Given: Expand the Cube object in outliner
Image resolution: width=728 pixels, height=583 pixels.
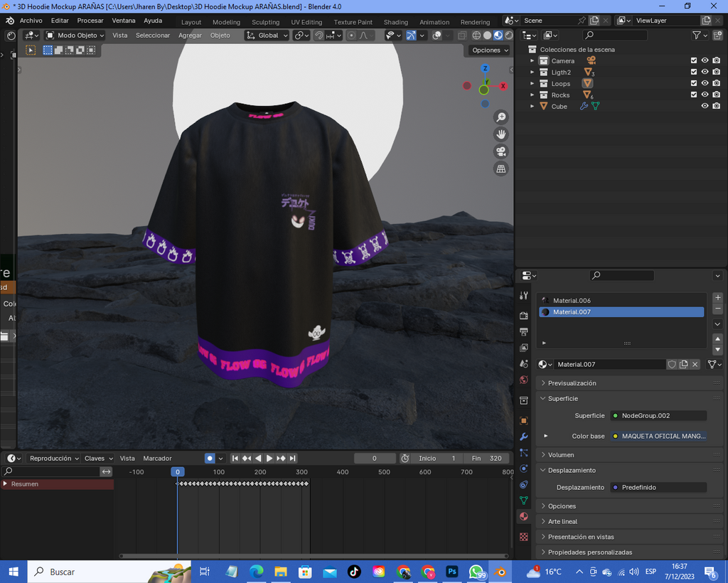Looking at the screenshot, I should coord(532,107).
